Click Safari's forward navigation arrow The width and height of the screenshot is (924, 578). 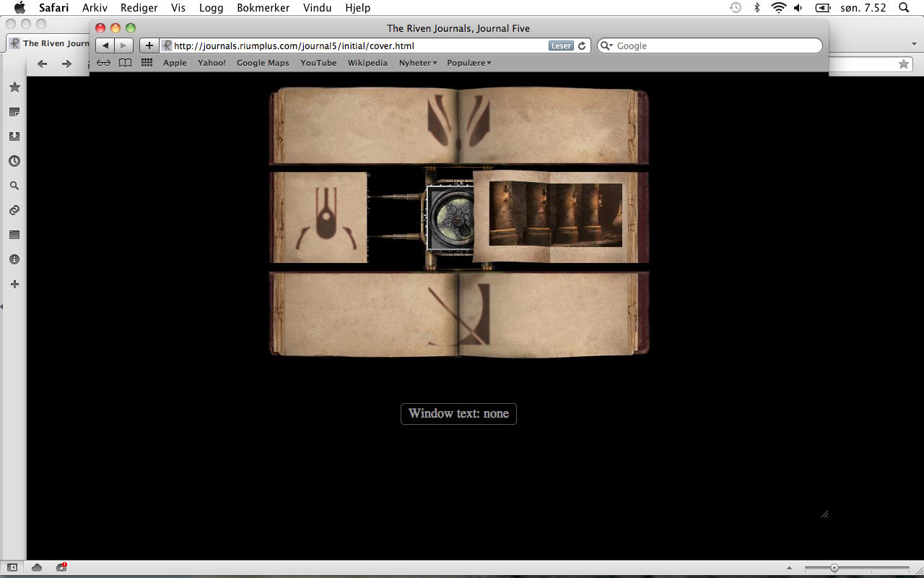tap(124, 46)
